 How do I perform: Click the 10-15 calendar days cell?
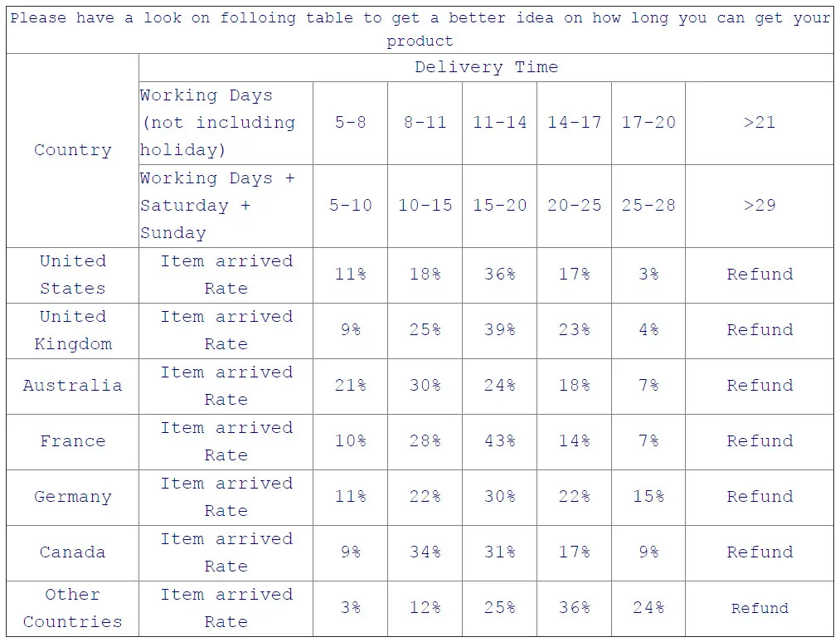click(x=425, y=206)
